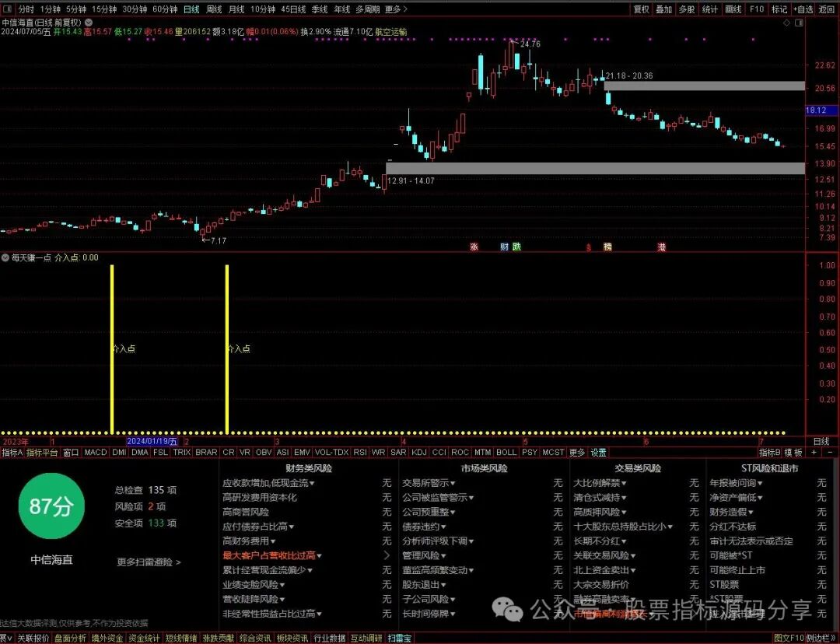Click the 每天赚一点 indicator circle icon
The height and width of the screenshot is (644, 840).
tap(5, 257)
